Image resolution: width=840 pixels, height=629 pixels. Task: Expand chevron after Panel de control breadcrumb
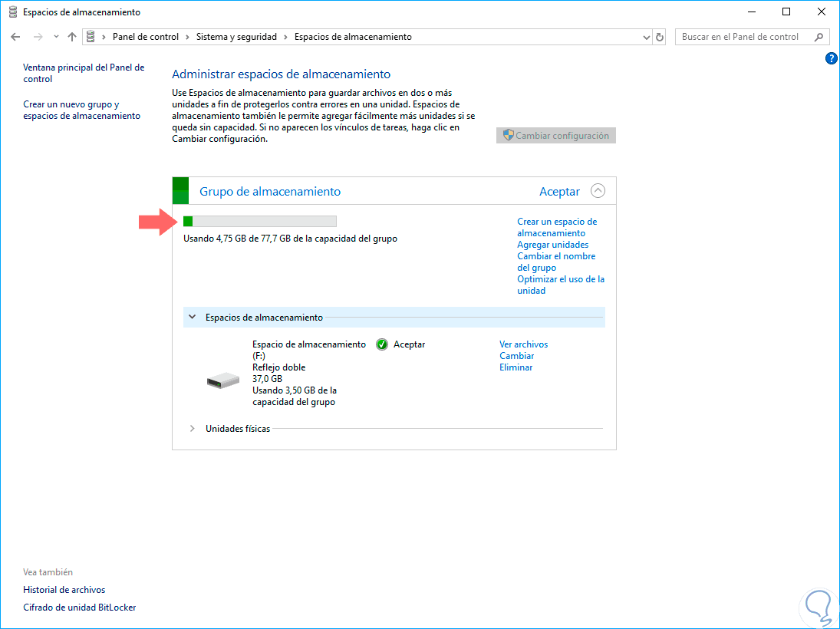click(x=187, y=37)
